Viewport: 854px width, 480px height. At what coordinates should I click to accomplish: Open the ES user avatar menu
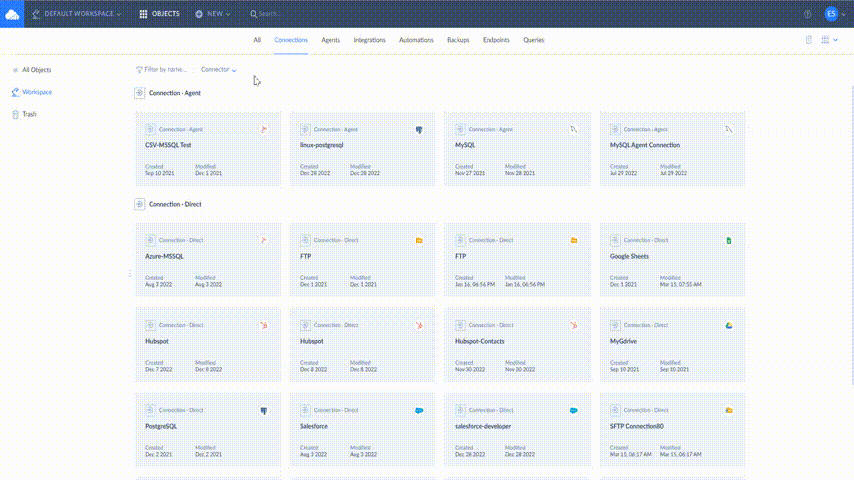point(831,14)
